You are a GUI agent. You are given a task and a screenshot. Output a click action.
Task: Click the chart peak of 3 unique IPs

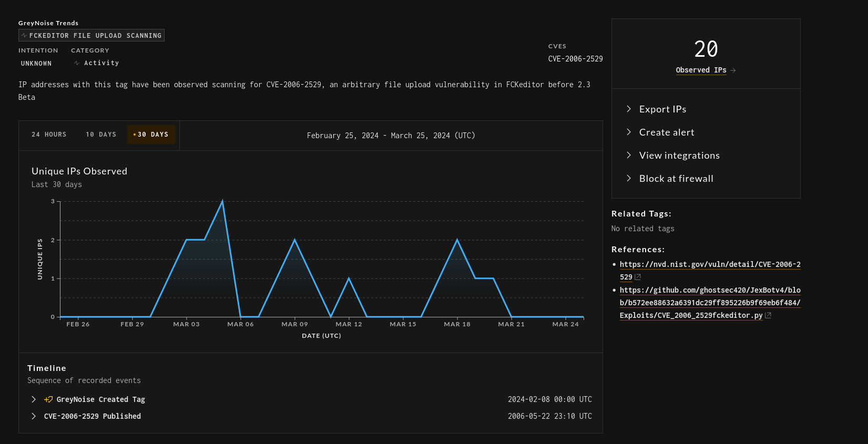click(222, 201)
